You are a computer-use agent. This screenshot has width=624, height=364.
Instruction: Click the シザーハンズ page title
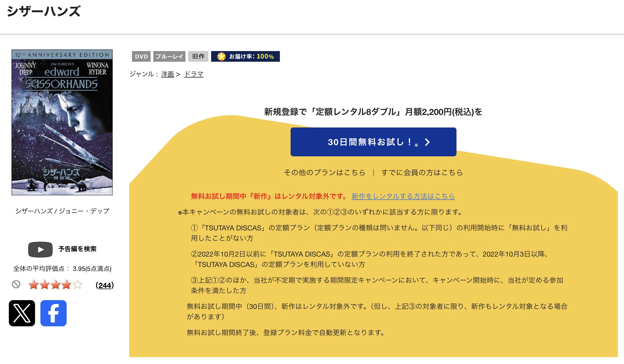44,11
